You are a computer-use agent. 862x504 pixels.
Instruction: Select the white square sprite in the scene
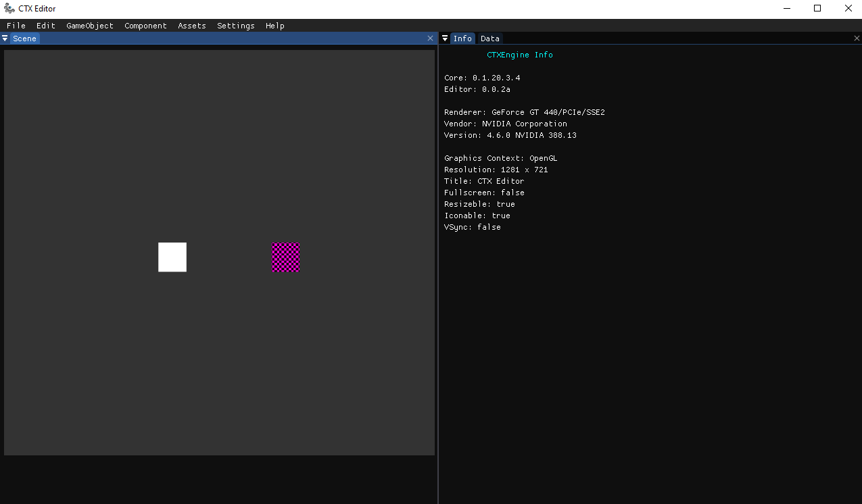[x=172, y=257]
